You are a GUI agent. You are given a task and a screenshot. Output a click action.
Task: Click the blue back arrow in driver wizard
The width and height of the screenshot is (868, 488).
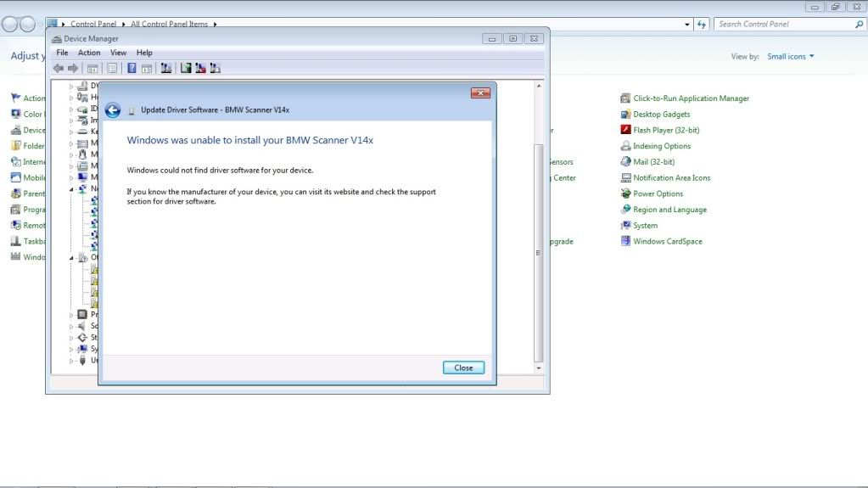click(x=113, y=110)
